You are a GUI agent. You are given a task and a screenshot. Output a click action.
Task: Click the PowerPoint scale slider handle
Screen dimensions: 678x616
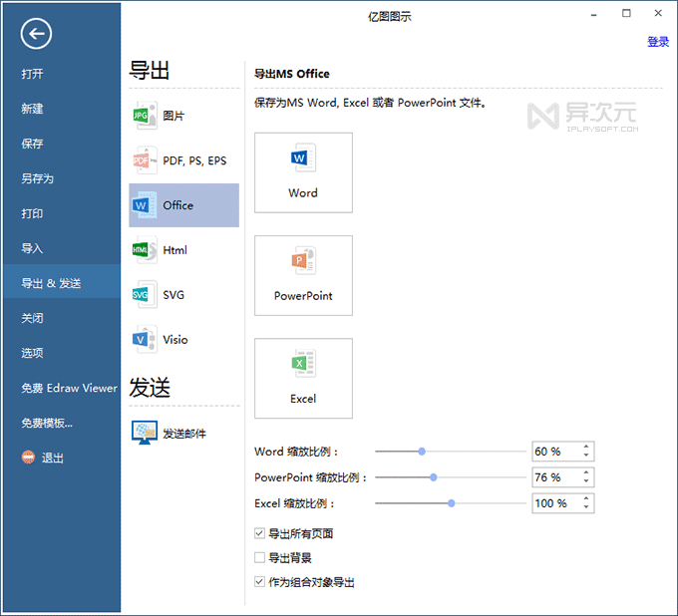click(434, 477)
